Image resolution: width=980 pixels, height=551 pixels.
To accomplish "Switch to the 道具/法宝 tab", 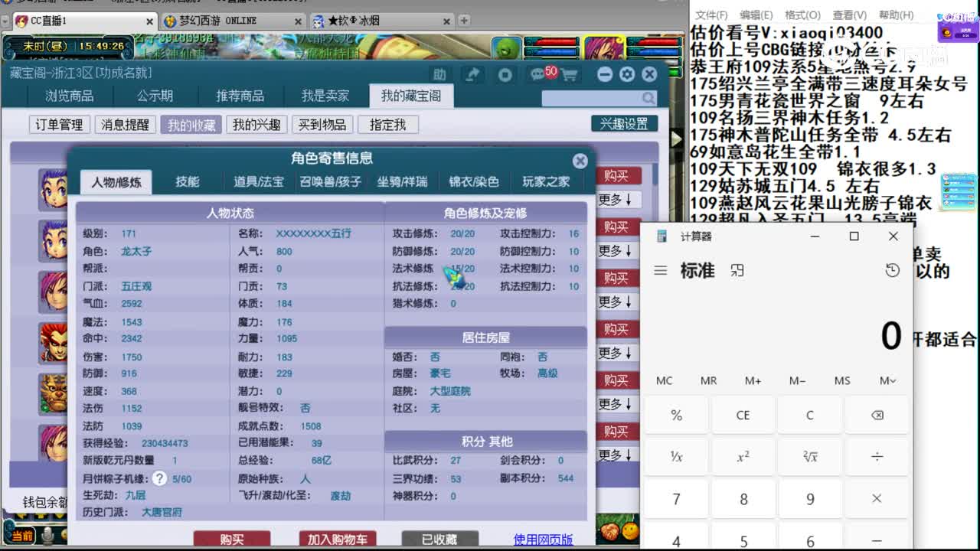I will 259,181.
